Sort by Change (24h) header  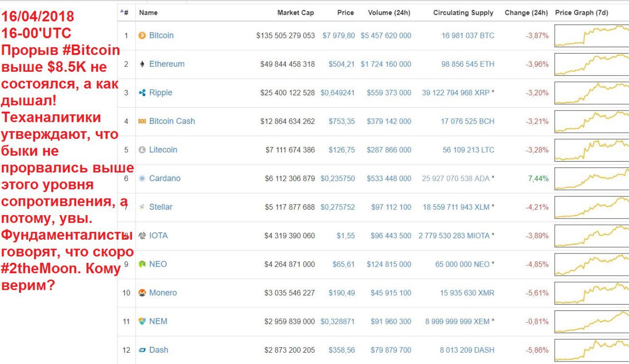click(526, 13)
